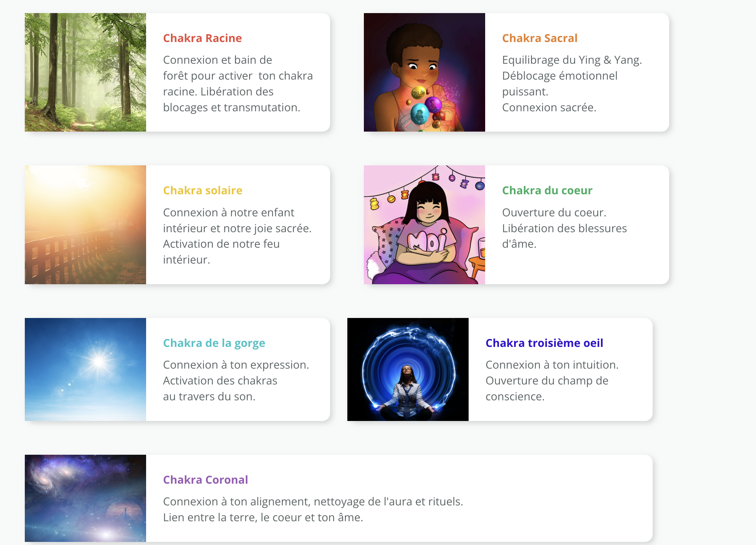The width and height of the screenshot is (756, 545).
Task: Open the yellow Chakra solaire title
Action: [203, 191]
